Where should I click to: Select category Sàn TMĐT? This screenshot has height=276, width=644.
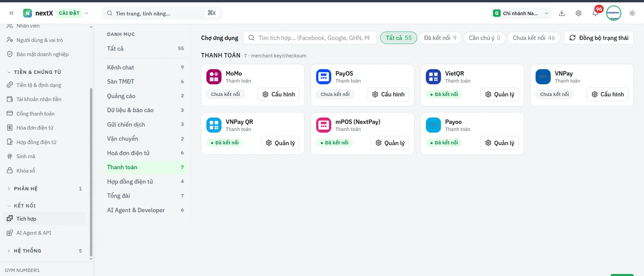(145, 82)
